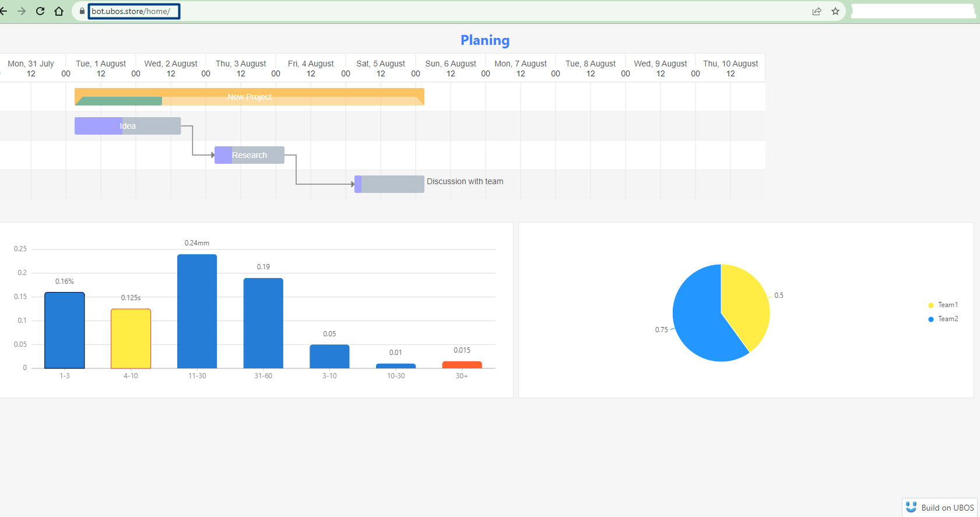
Task: Click the 0.19 bar value label
Action: 264,267
